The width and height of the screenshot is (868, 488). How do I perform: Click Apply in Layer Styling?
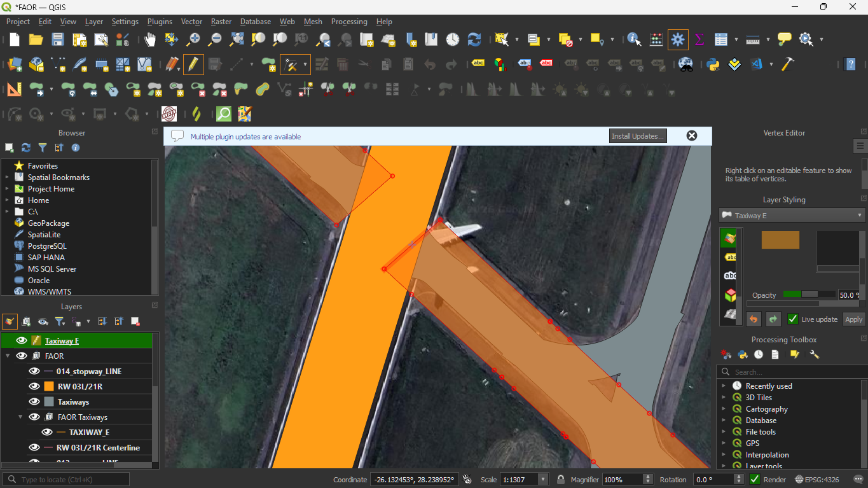click(853, 319)
